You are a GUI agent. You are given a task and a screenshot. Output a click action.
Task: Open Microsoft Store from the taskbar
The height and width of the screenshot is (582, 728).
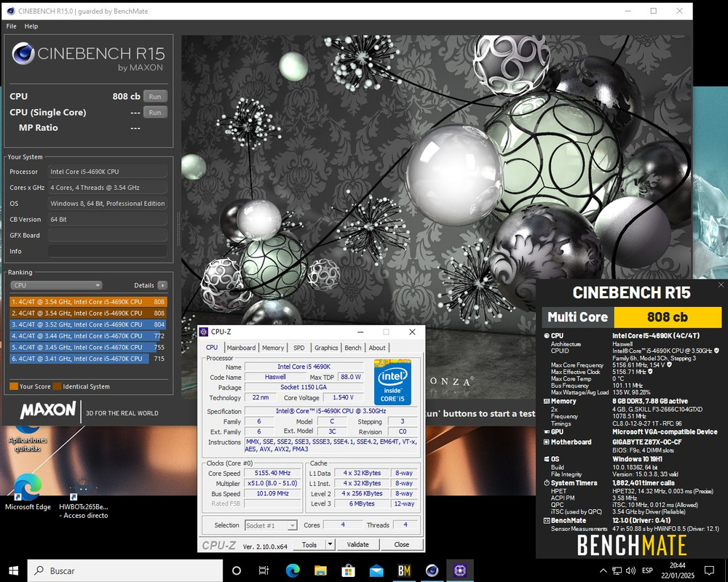pos(348,570)
